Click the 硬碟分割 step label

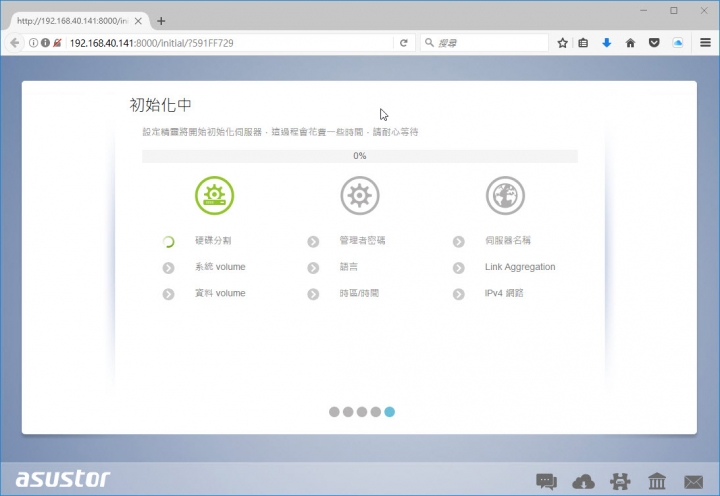(213, 240)
